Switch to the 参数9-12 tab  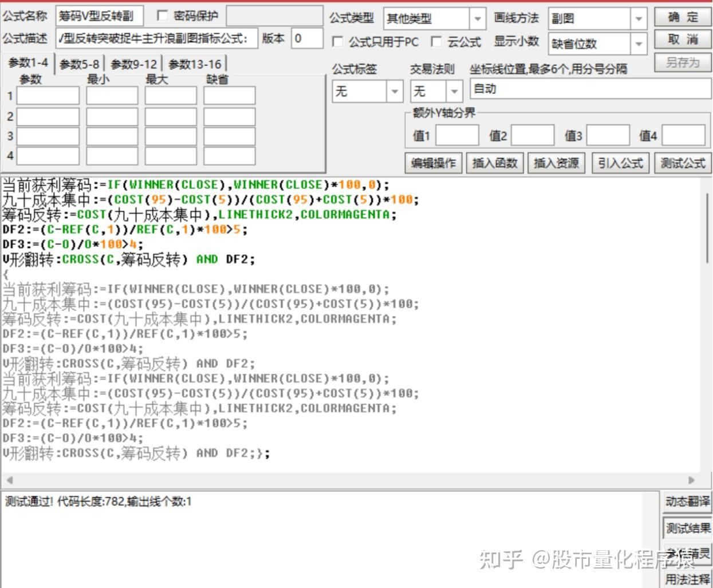[133, 64]
